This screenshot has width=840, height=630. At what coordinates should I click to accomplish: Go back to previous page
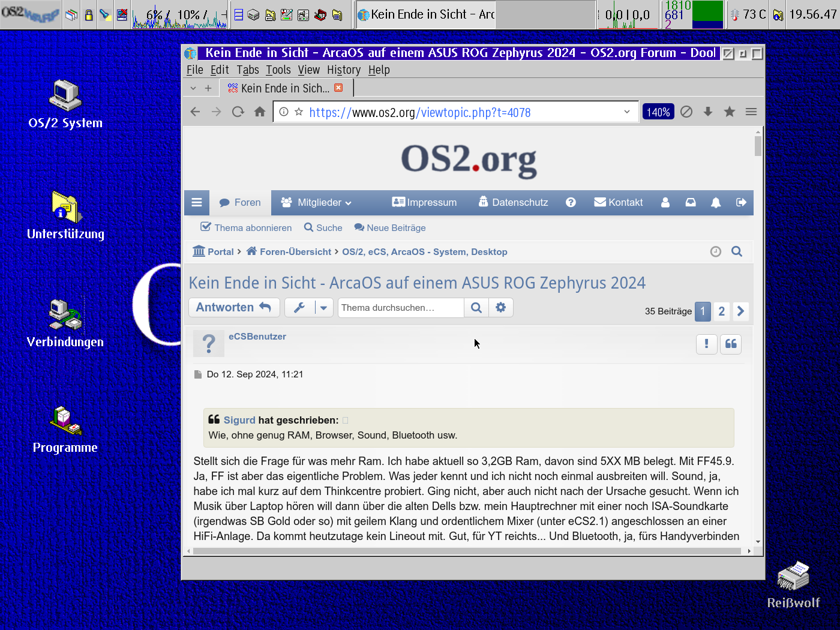pos(195,112)
